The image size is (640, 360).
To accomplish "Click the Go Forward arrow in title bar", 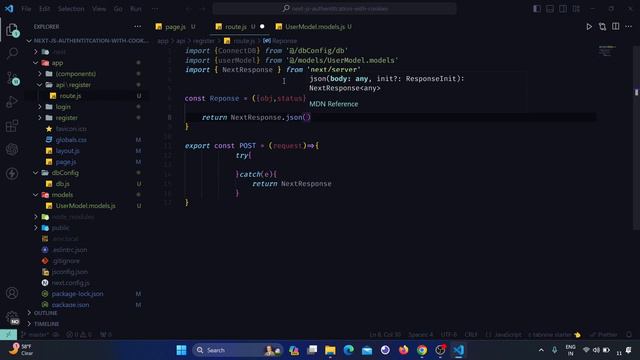I will coord(203,9).
